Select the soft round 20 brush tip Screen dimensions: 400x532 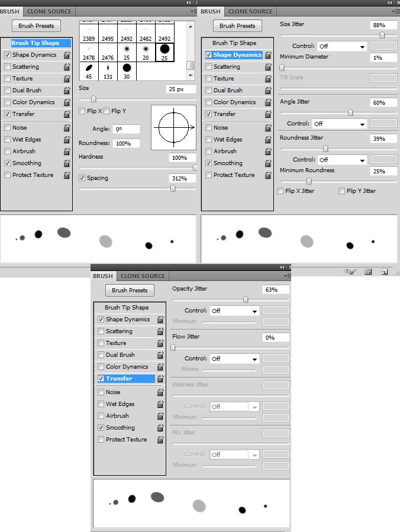tap(146, 52)
